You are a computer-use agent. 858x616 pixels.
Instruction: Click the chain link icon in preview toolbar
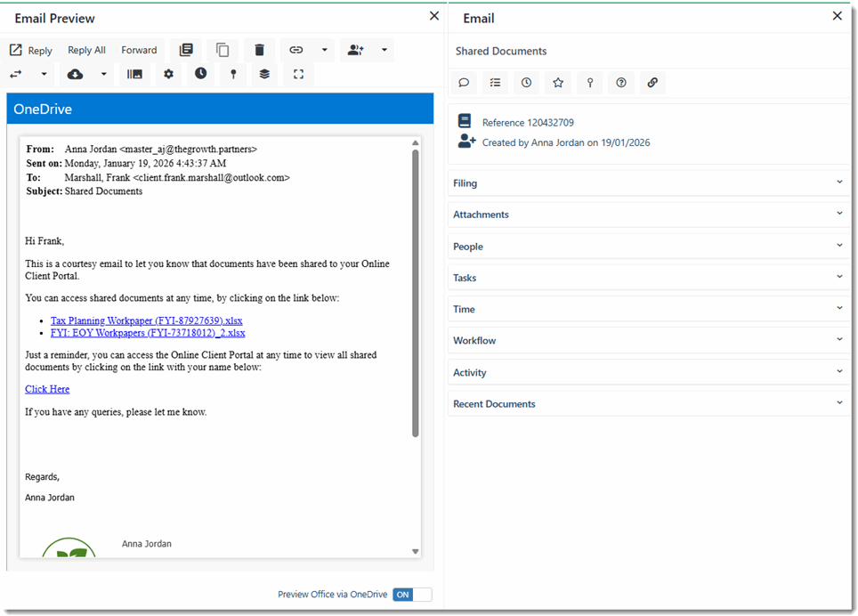[x=296, y=51]
